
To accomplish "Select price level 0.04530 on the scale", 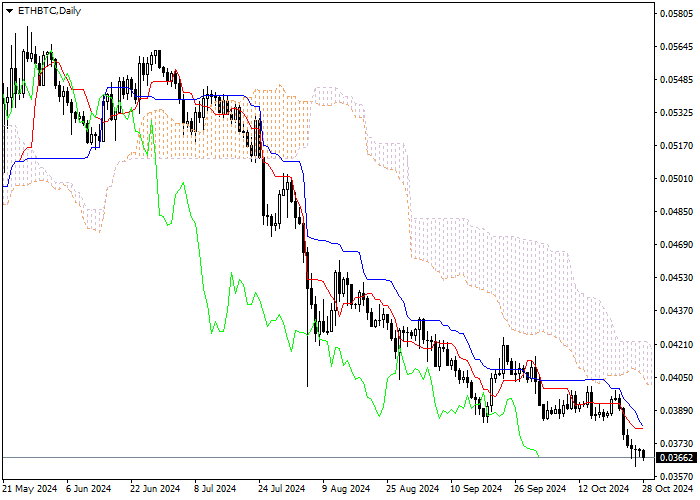I will click(x=676, y=277).
